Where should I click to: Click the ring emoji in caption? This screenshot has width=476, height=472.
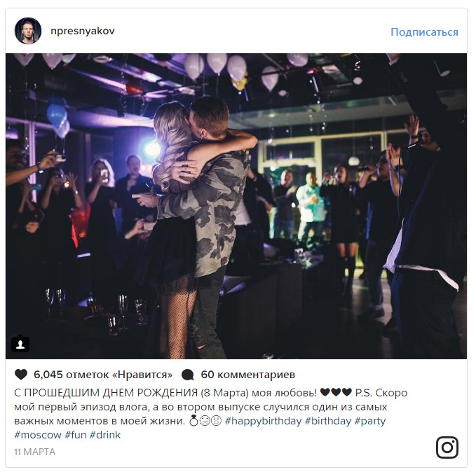pos(193,421)
